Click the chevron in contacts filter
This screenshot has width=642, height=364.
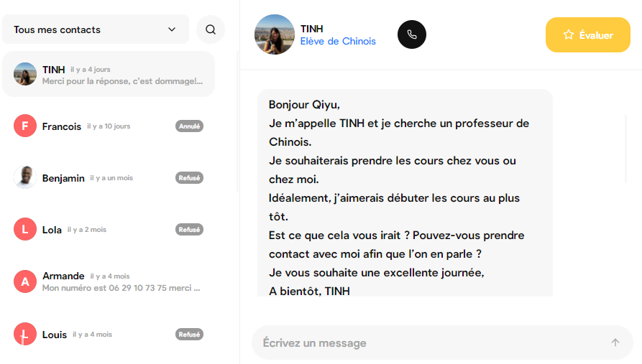(172, 29)
